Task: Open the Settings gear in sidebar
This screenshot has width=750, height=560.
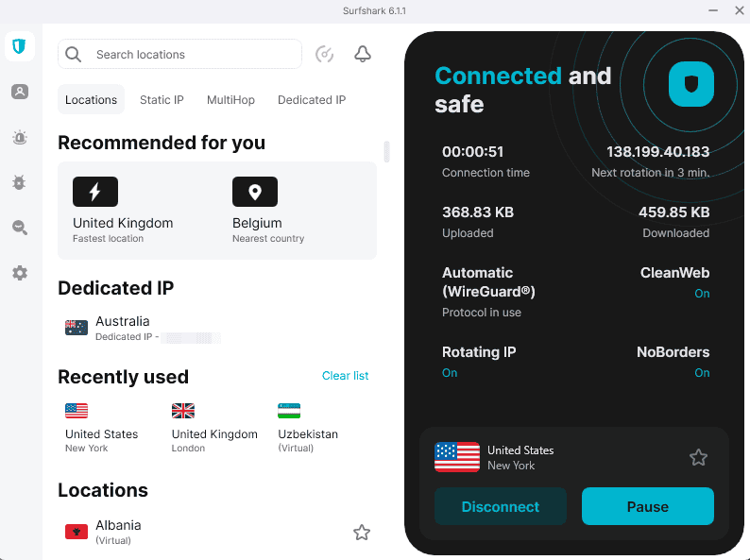Action: click(x=20, y=273)
